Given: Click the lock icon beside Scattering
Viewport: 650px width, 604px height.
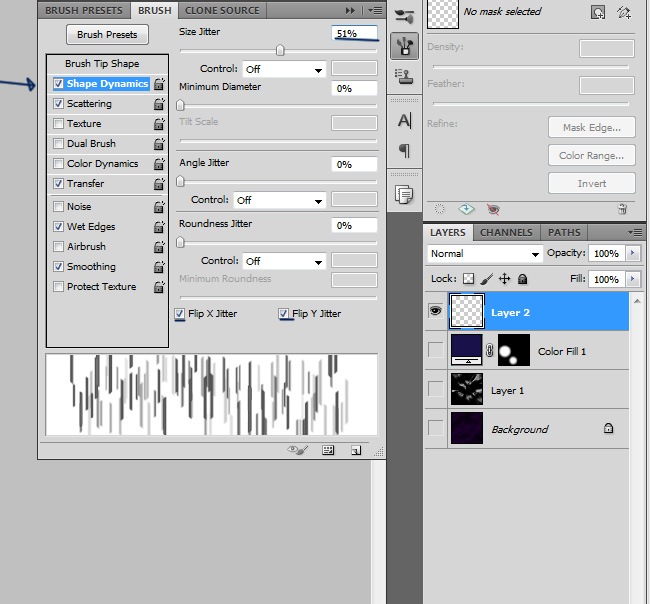Looking at the screenshot, I should 159,104.
